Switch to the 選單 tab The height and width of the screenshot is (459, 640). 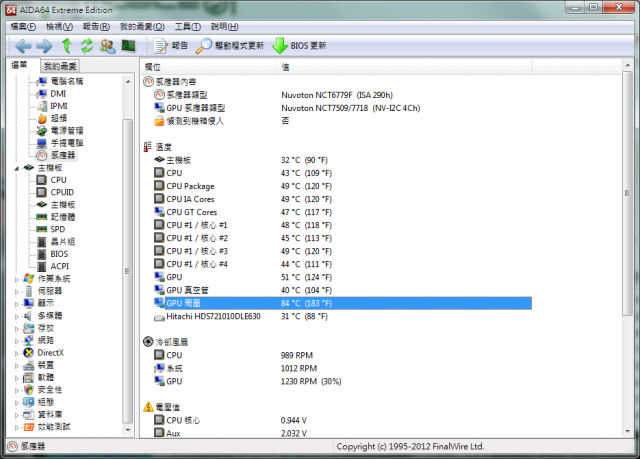pos(19,65)
